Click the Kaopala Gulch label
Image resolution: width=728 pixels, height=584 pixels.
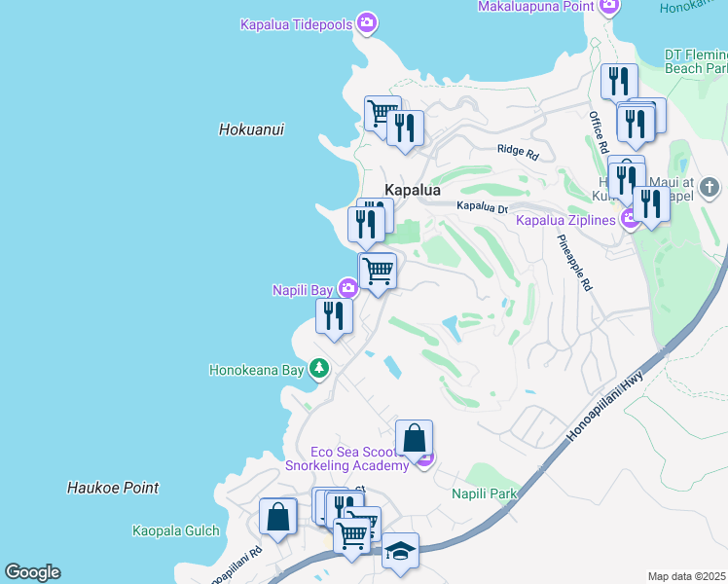click(x=175, y=530)
